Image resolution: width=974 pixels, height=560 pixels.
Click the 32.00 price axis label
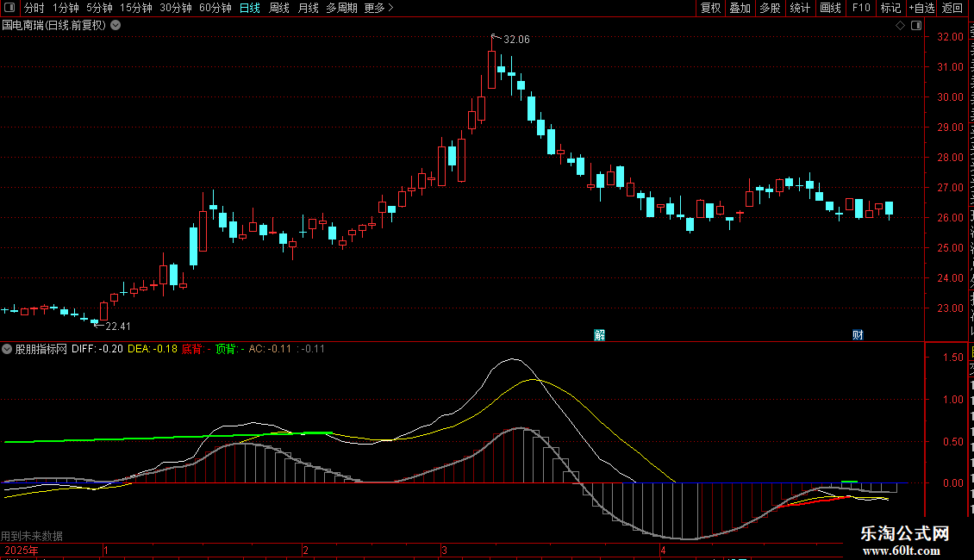(x=951, y=37)
